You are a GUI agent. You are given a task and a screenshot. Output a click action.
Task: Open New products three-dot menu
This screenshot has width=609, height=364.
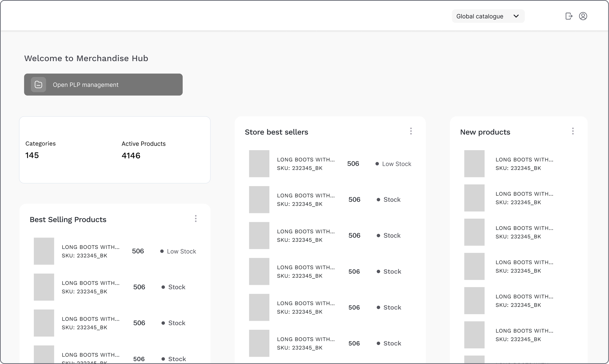573,131
